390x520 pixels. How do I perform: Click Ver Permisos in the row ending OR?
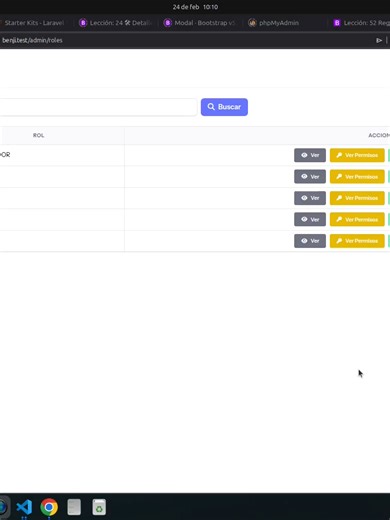tap(357, 155)
